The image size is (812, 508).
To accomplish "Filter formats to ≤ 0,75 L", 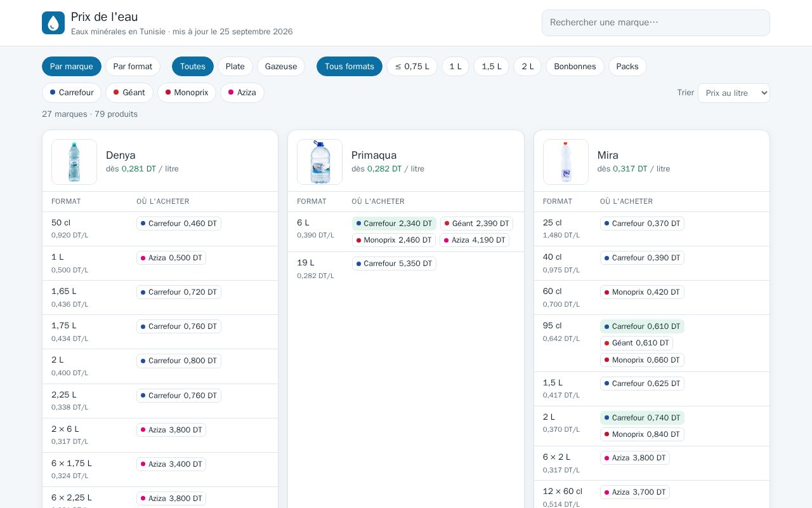I will (412, 66).
